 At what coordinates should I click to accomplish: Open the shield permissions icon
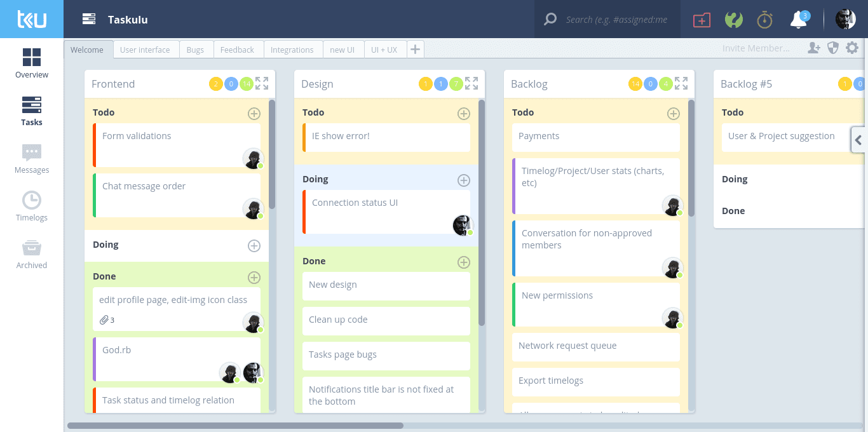(833, 48)
